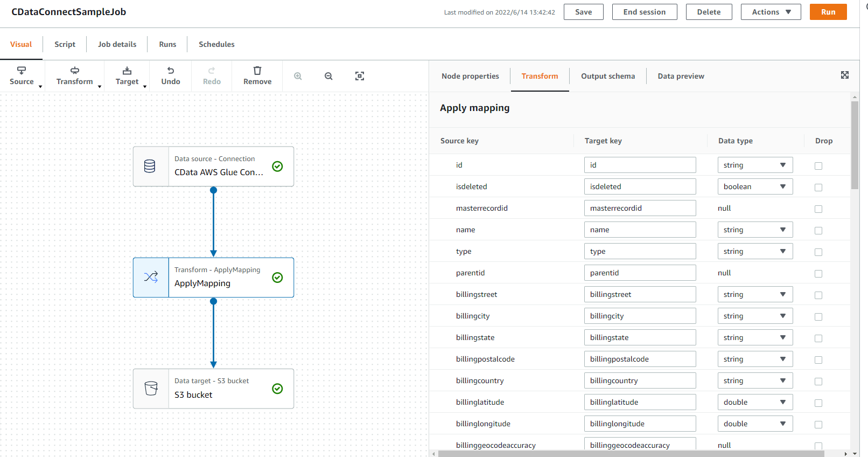Enable Drop for billingcity row
This screenshot has height=457, width=868.
pos(818,317)
